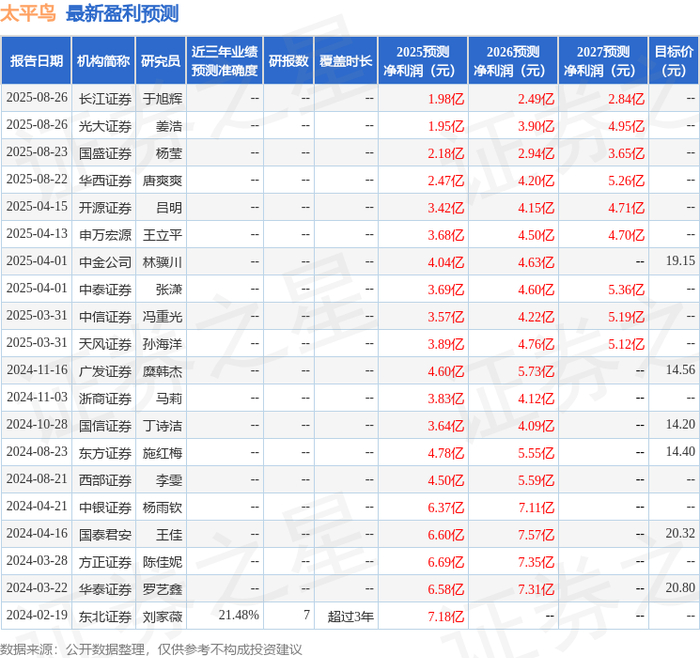Select the 东北证券 institution cell
Image resolution: width=700 pixels, height=658 pixels.
105,616
